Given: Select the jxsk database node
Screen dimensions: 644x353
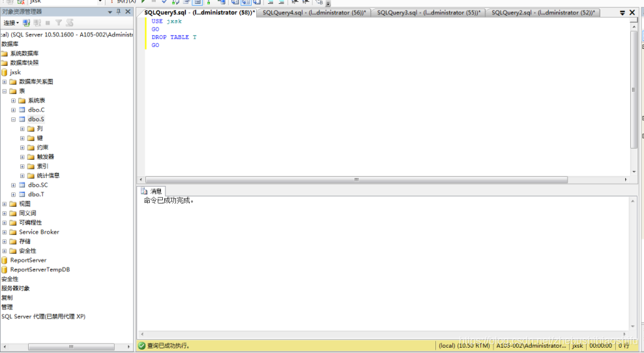Looking at the screenshot, I should 15,72.
